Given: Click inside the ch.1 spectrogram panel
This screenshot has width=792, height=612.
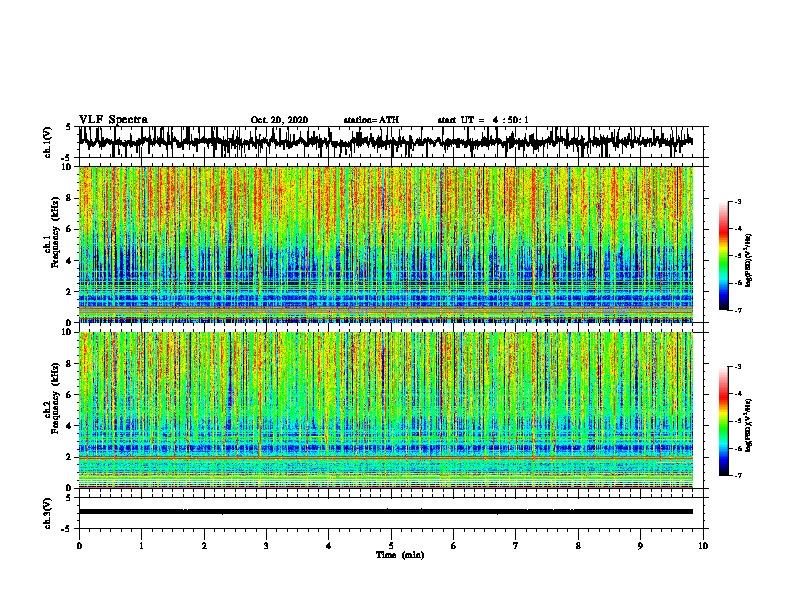Looking at the screenshot, I should (385, 244).
